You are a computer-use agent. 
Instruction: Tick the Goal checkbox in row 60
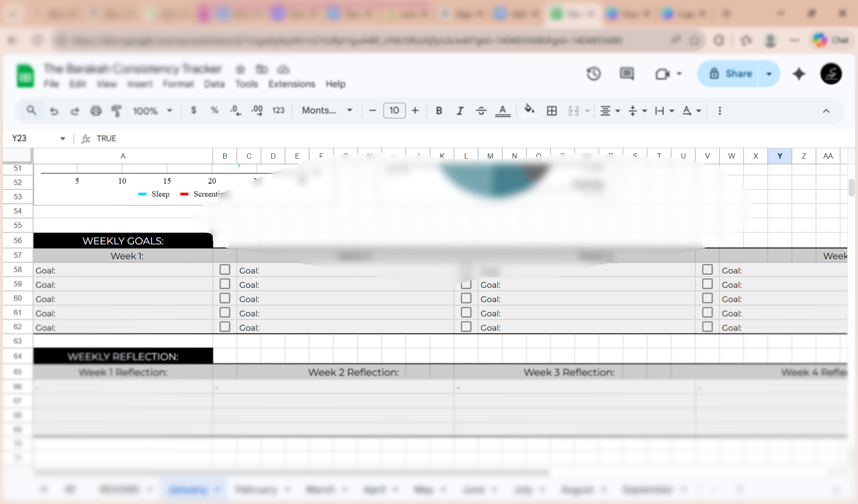[225, 298]
